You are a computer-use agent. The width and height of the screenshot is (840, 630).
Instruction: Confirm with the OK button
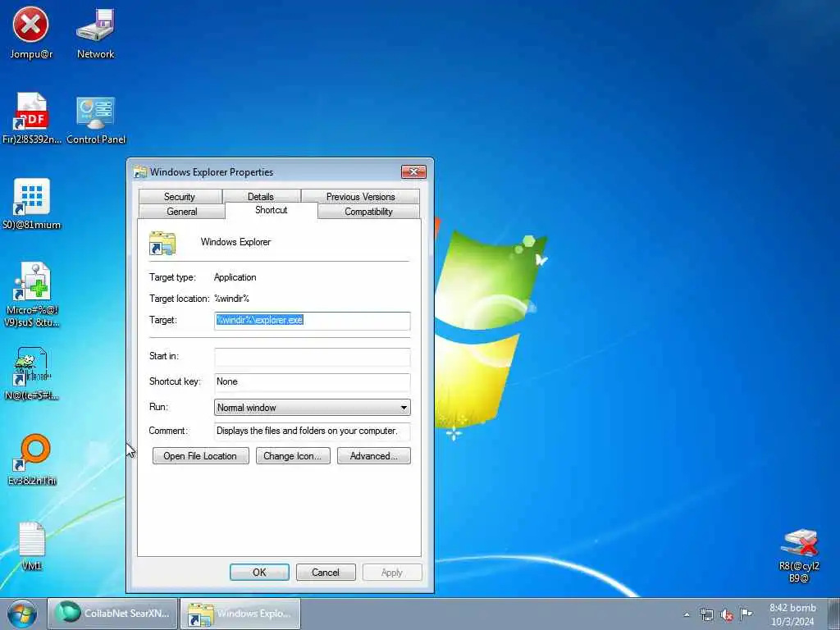259,572
